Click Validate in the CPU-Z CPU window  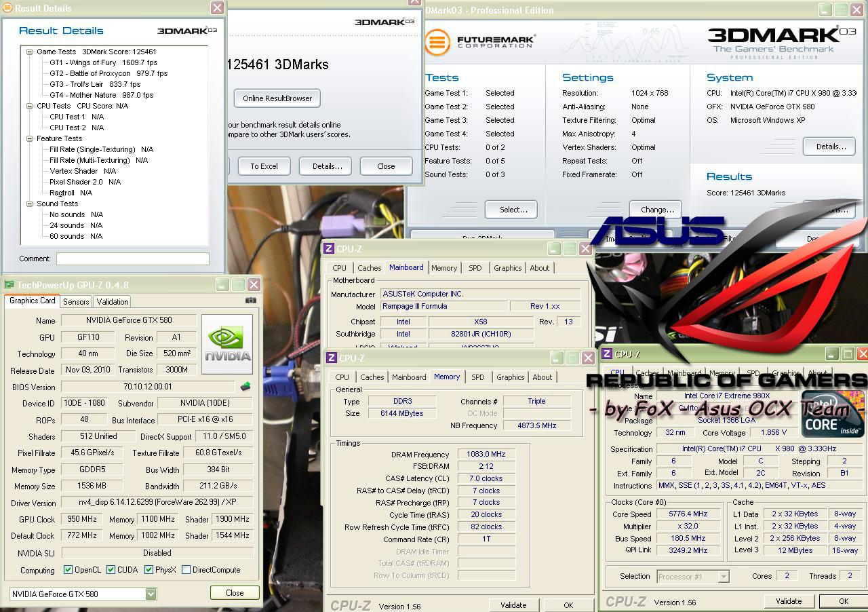789,601
